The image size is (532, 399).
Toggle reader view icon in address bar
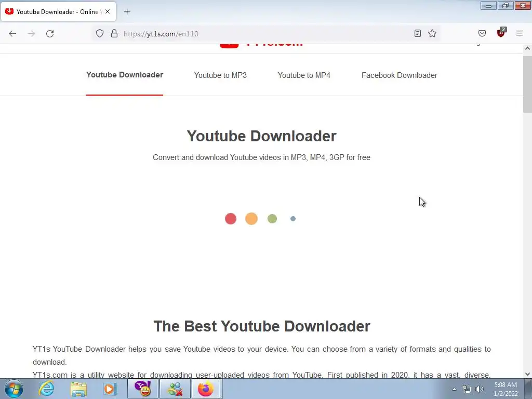(418, 33)
